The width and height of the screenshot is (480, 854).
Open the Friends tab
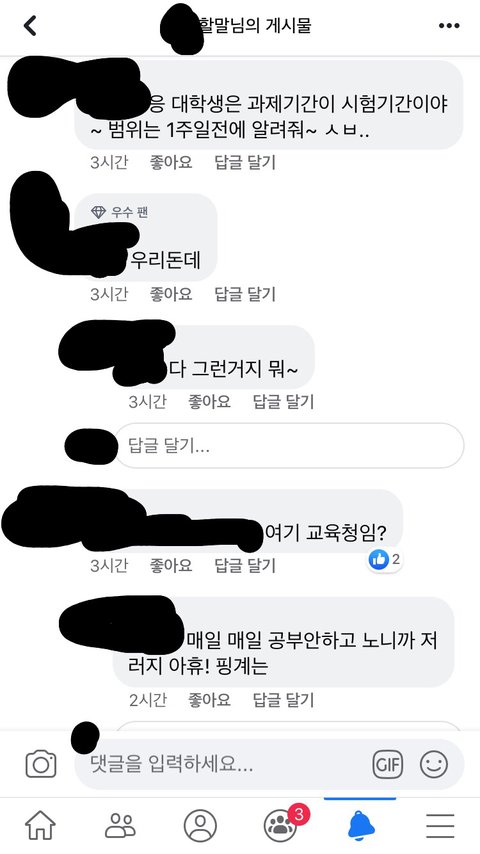pos(120,826)
